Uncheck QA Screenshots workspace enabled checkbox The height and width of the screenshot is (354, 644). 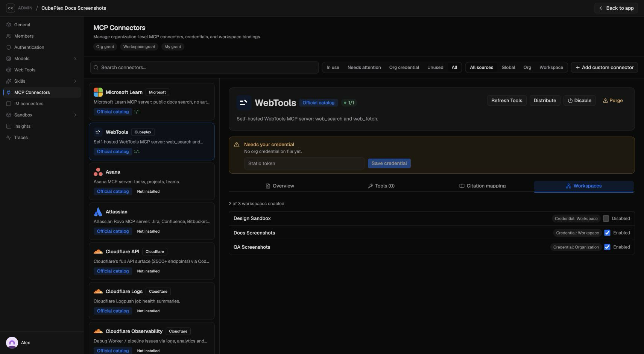pos(607,247)
